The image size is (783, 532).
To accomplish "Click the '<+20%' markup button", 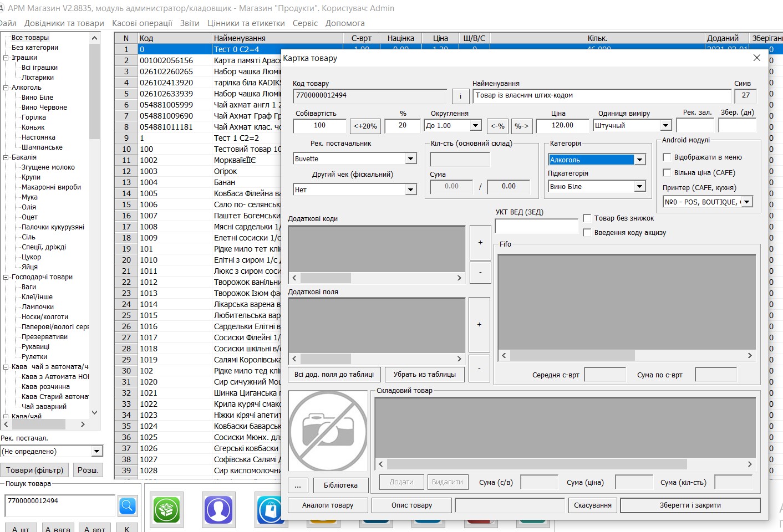I will click(x=365, y=126).
